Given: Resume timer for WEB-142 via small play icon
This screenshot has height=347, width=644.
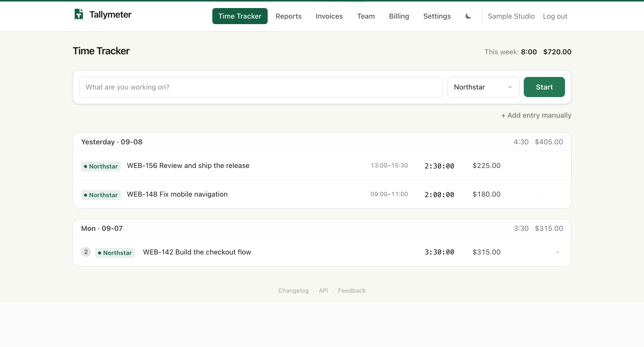Looking at the screenshot, I should point(558,252).
